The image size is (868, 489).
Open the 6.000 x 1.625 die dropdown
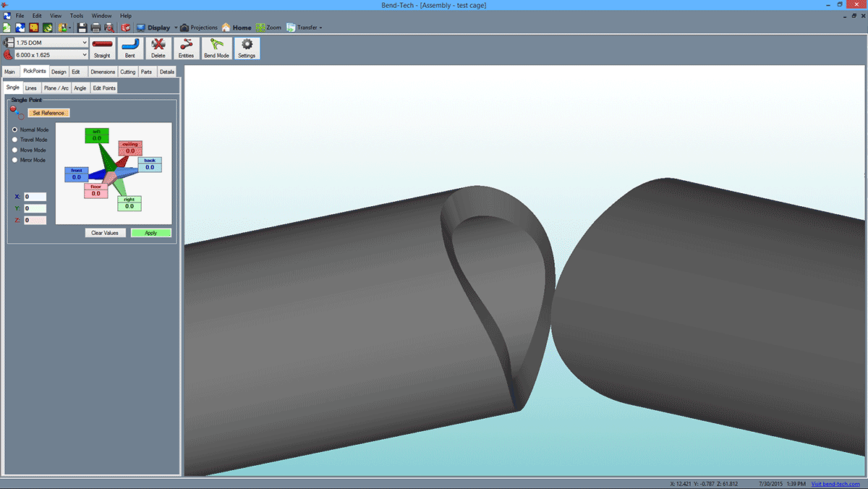[84, 54]
